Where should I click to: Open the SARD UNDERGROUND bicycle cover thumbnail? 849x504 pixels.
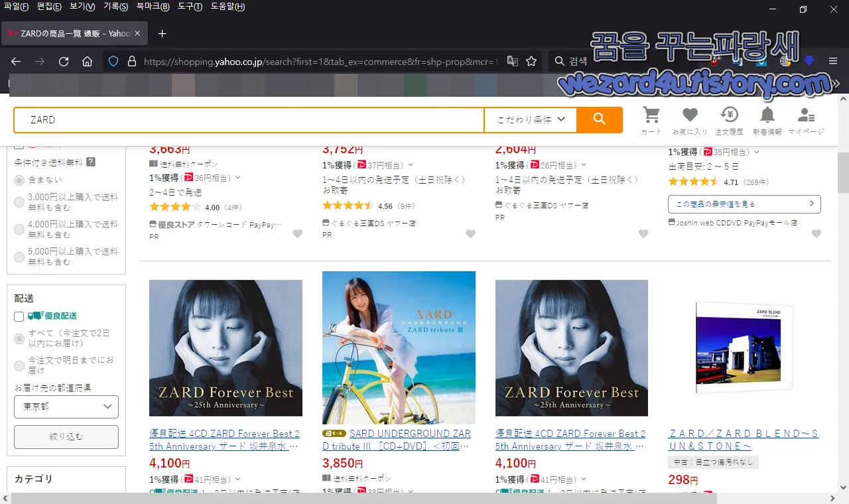(x=399, y=347)
